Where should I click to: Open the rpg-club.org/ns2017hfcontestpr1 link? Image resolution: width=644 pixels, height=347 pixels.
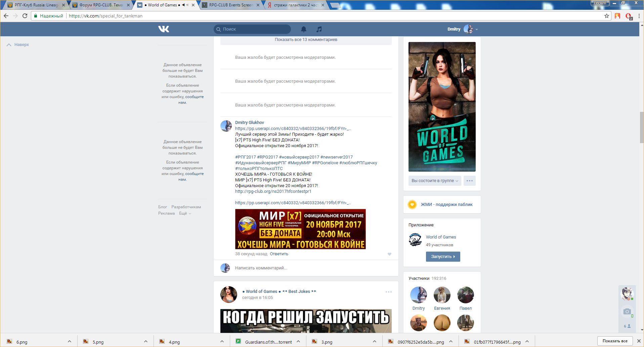(x=273, y=191)
